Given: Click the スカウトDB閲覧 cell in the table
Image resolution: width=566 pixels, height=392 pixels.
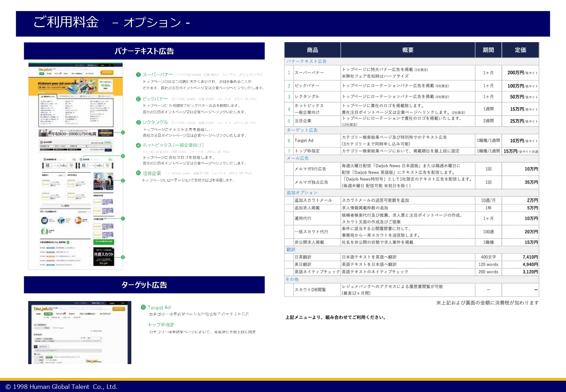Looking at the screenshot, I should [310, 290].
